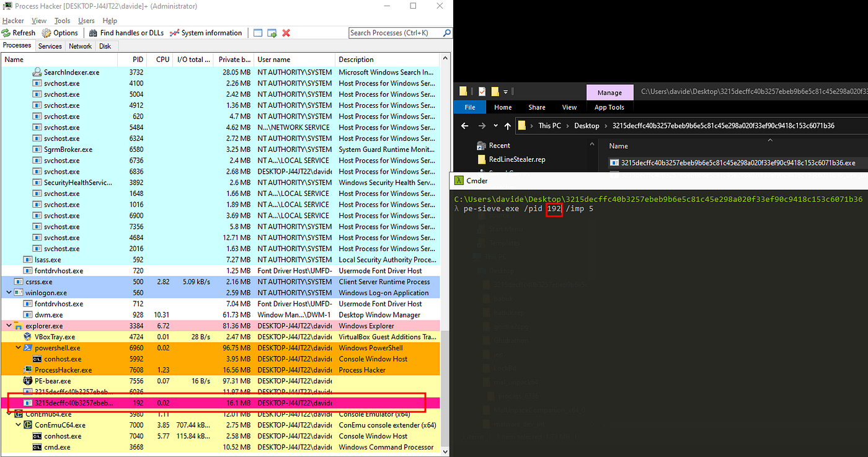Image resolution: width=868 pixels, height=457 pixels.
Task: Click the properties checkmark icon in Explorer
Action: tap(482, 92)
